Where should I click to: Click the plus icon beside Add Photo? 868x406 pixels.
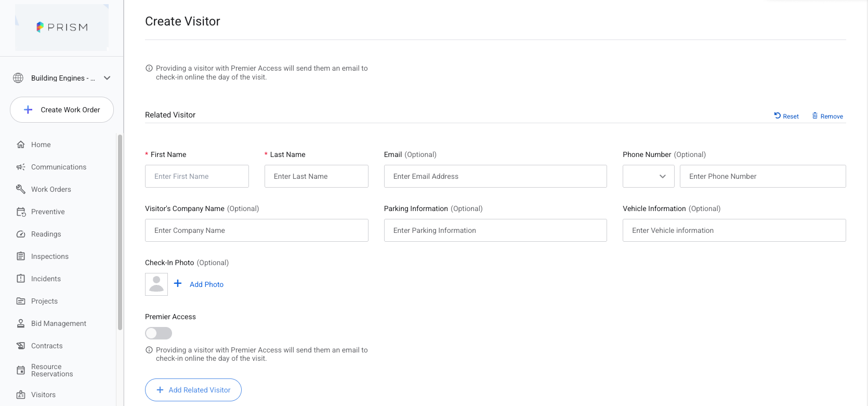[x=178, y=283]
